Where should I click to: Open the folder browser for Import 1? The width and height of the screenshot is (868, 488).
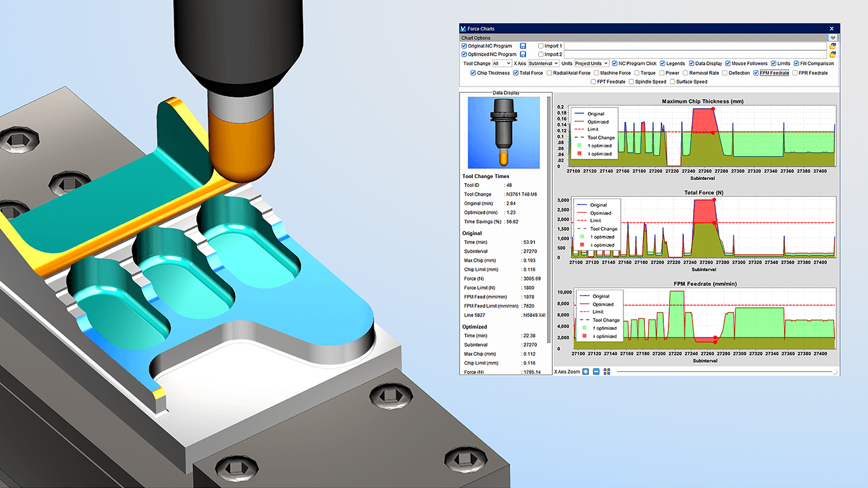(x=832, y=46)
